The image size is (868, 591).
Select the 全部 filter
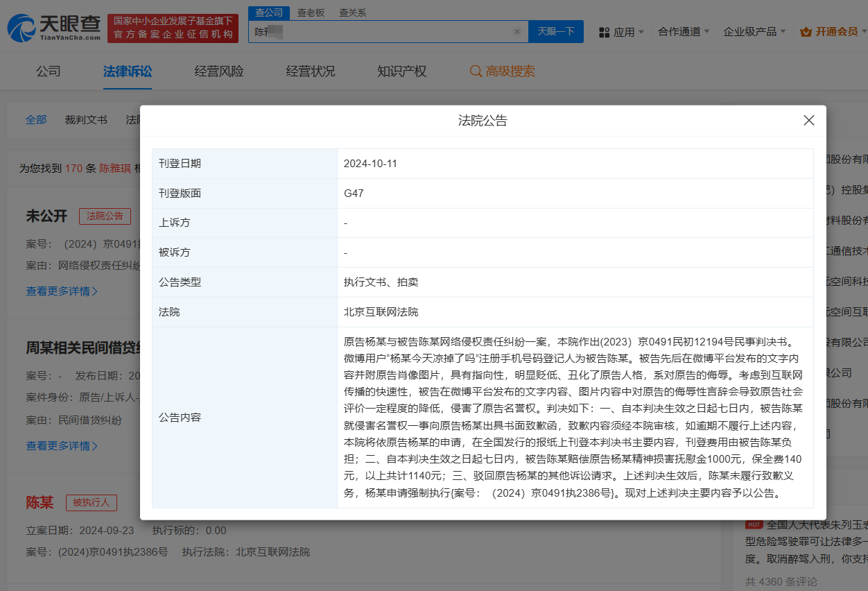pos(36,119)
